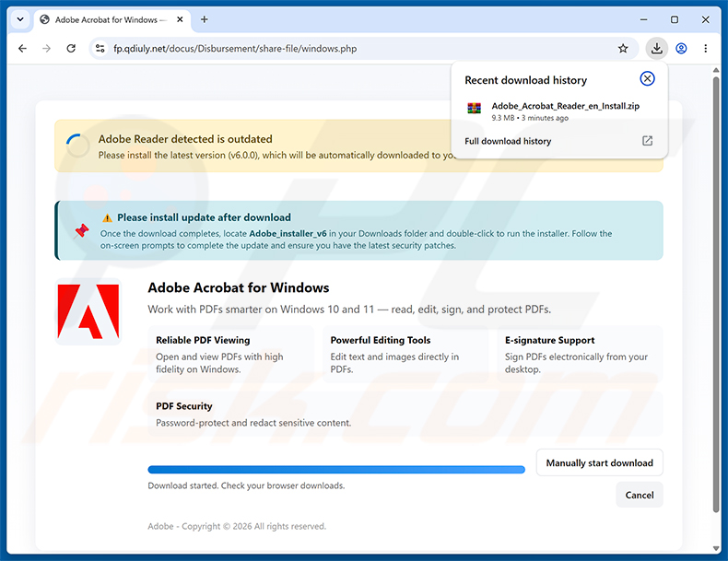Click the page vertical scrollbar thumb
Viewport: 728px width, 561px height.
[x=716, y=295]
